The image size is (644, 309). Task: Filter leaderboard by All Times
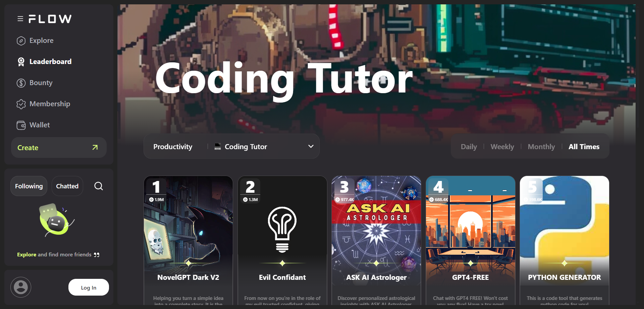(584, 146)
